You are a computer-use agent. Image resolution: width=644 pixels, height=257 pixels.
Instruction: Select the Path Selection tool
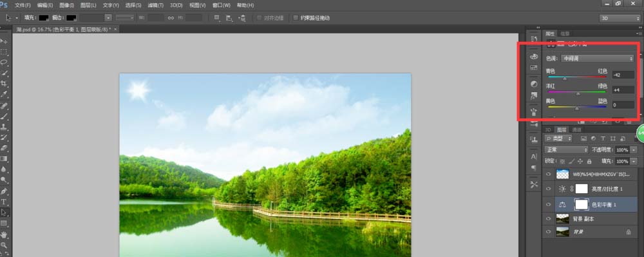[x=4, y=213]
